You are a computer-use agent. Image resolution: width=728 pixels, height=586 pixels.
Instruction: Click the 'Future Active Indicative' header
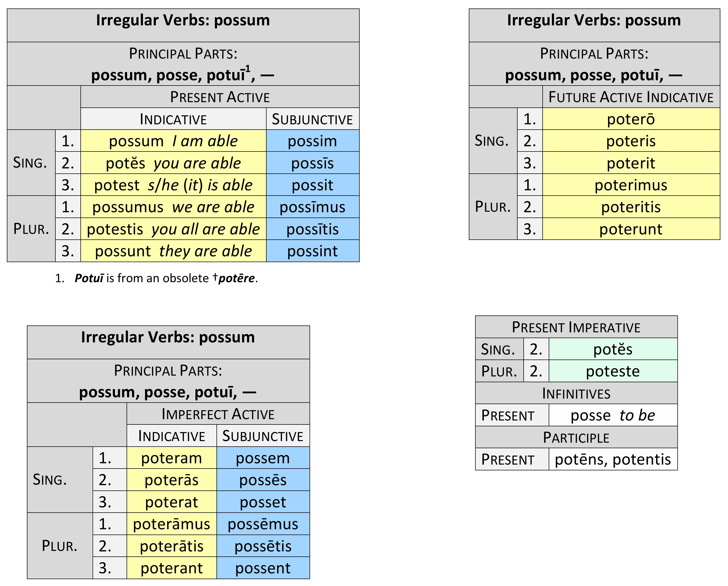[x=631, y=97]
